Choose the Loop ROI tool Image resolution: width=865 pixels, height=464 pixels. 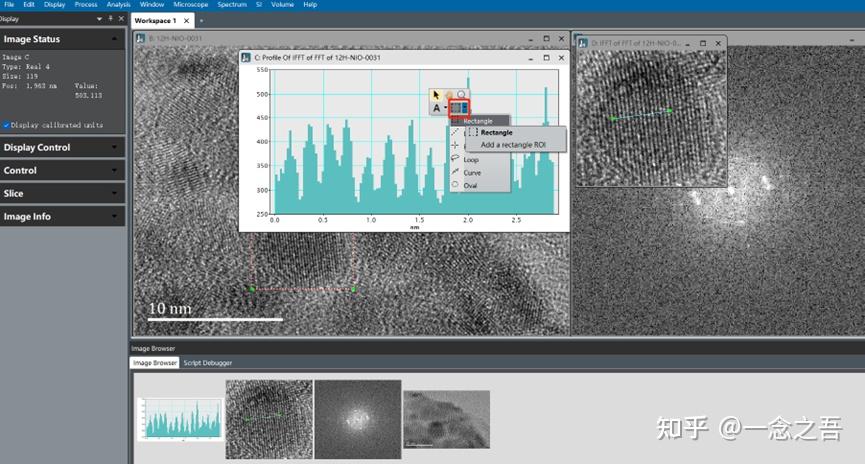tap(471, 159)
